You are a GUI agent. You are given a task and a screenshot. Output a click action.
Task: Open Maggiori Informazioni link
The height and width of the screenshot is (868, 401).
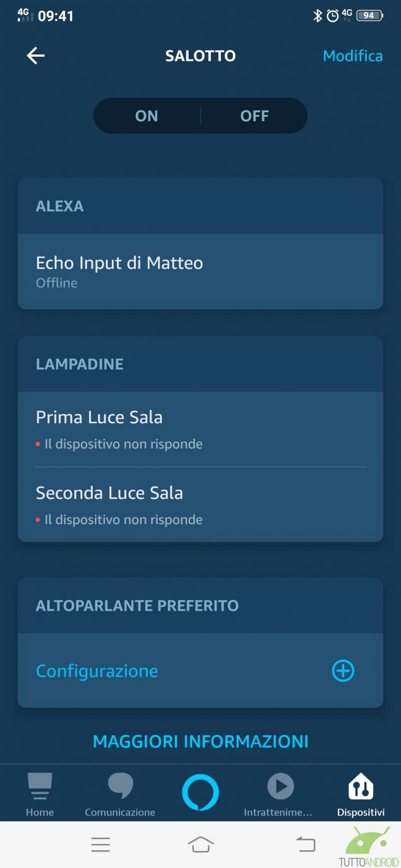click(200, 741)
